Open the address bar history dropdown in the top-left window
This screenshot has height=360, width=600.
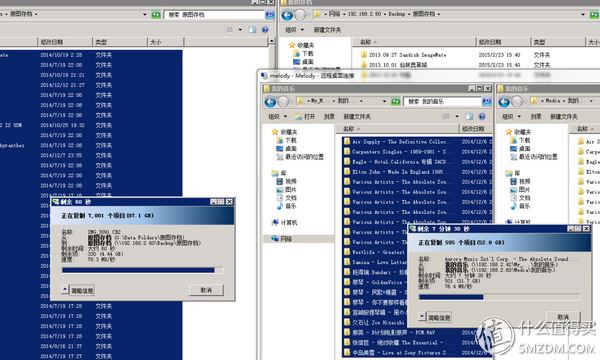[145, 15]
